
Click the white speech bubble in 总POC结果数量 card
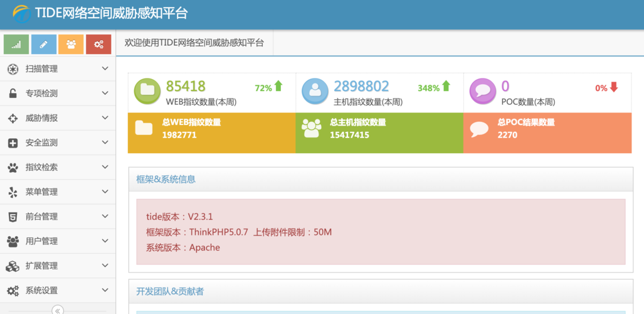(x=479, y=129)
